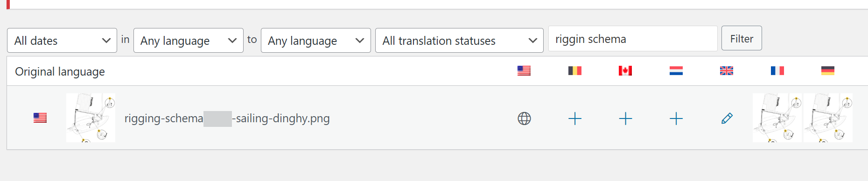Click the Belgium flag column header
Viewport: 868px width, 181px height.
point(575,70)
